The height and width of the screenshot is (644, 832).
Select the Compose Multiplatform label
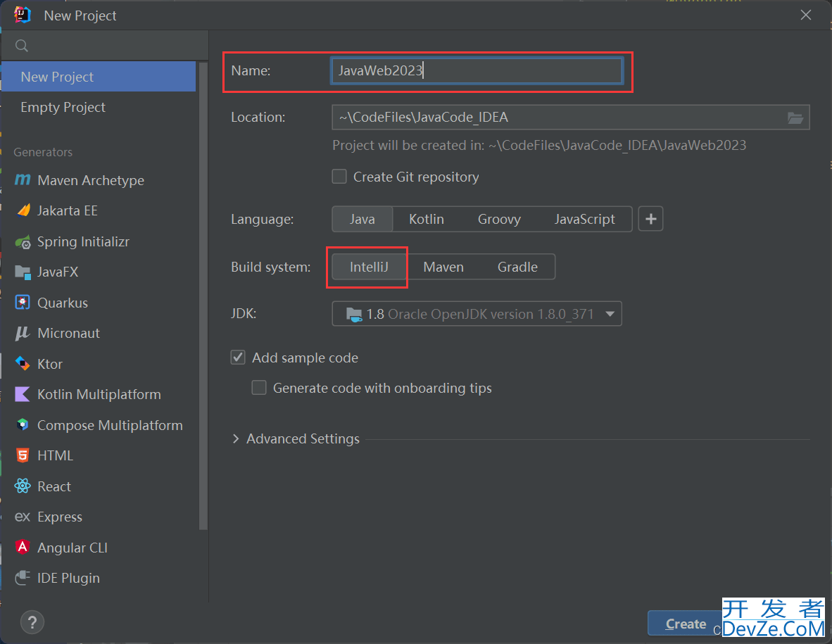click(x=110, y=425)
